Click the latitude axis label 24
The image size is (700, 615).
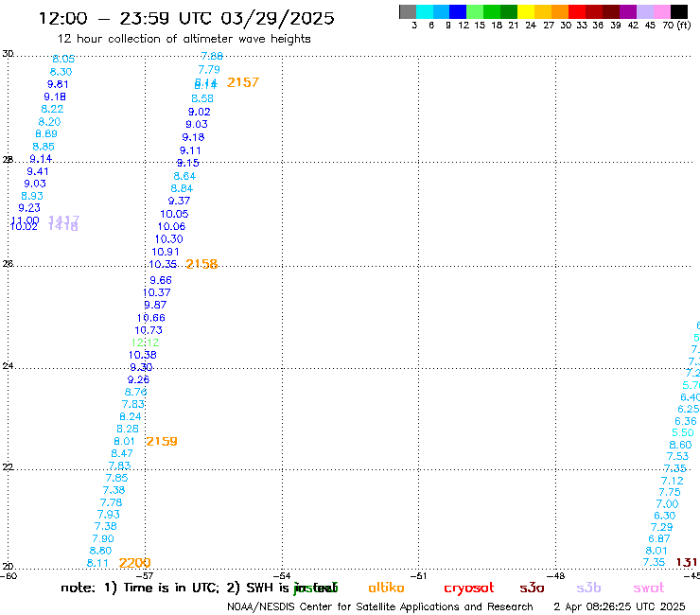(x=8, y=366)
